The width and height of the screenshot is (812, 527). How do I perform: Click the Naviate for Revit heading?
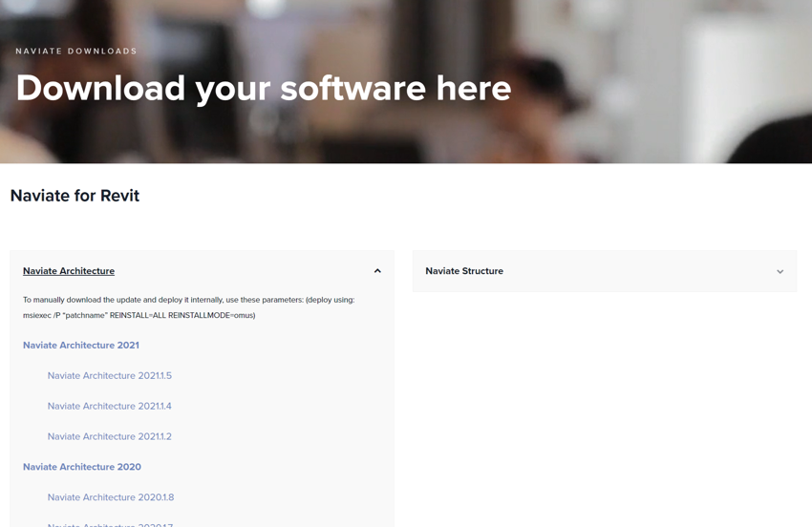pos(75,196)
